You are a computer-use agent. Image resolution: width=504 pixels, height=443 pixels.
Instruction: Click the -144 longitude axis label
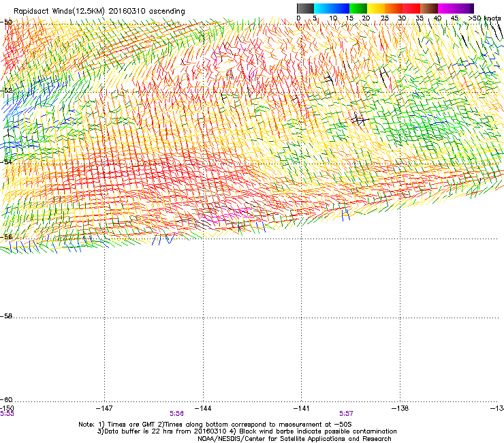[203, 408]
